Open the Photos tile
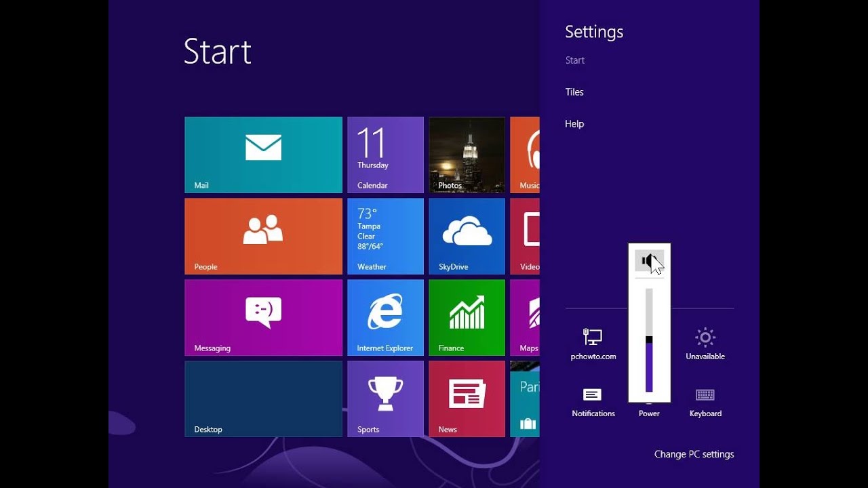868x488 pixels. coord(467,155)
